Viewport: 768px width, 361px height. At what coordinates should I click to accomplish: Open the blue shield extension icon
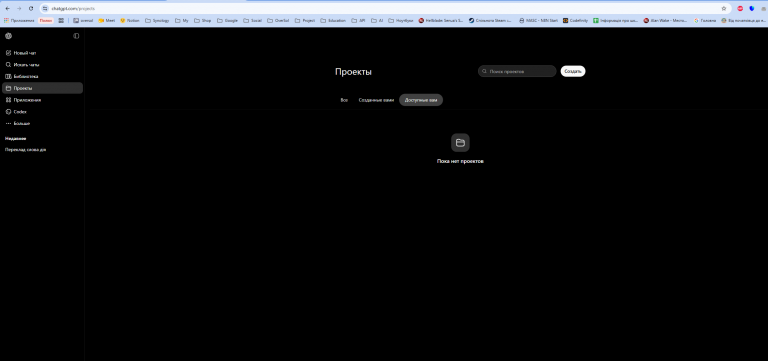[x=752, y=8]
